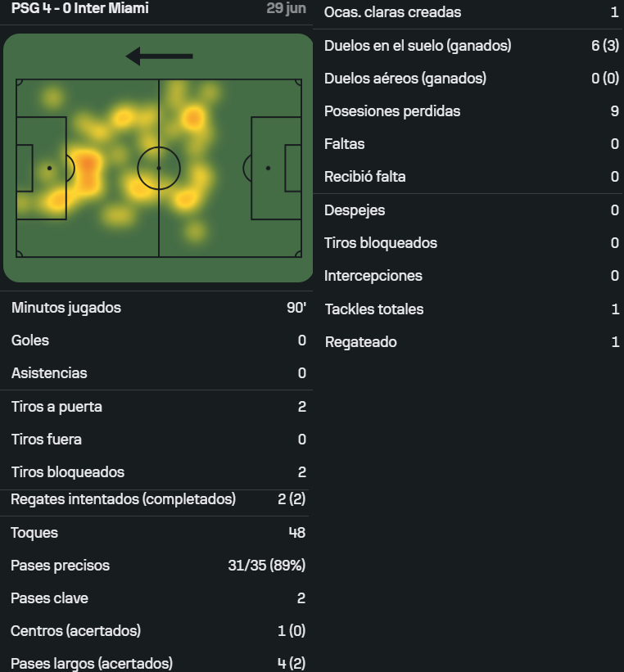Click the Regateado stat row
The width and height of the screenshot is (624, 672).
[468, 342]
